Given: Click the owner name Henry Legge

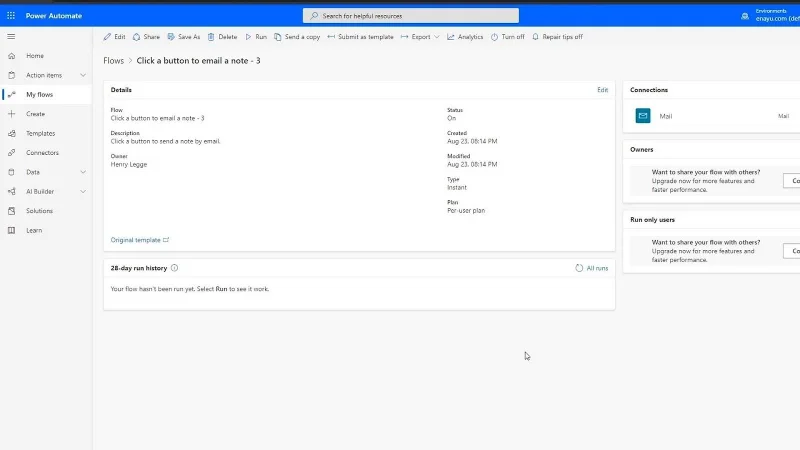Looking at the screenshot, I should click(x=129, y=164).
